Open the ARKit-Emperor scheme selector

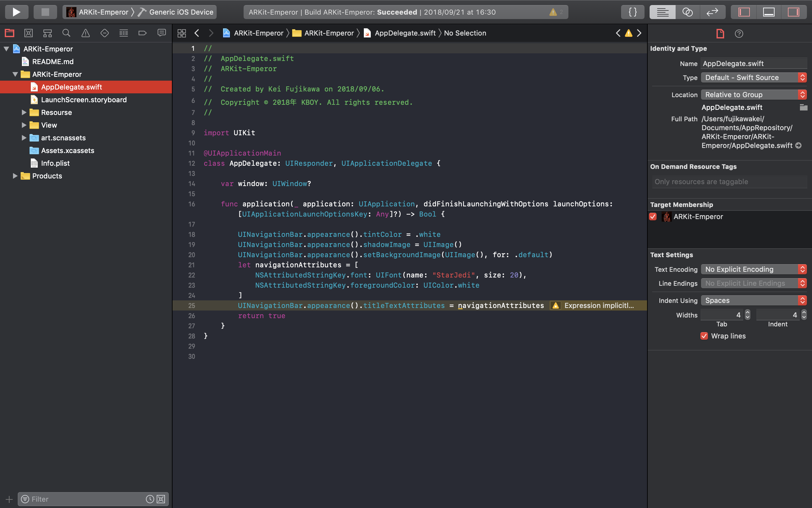click(x=97, y=12)
